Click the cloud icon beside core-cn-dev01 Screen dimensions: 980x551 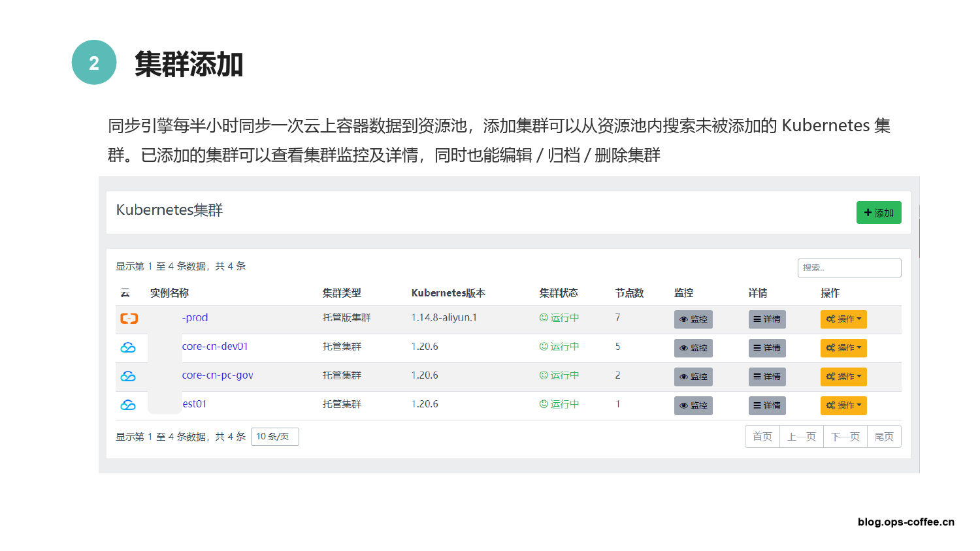click(128, 347)
